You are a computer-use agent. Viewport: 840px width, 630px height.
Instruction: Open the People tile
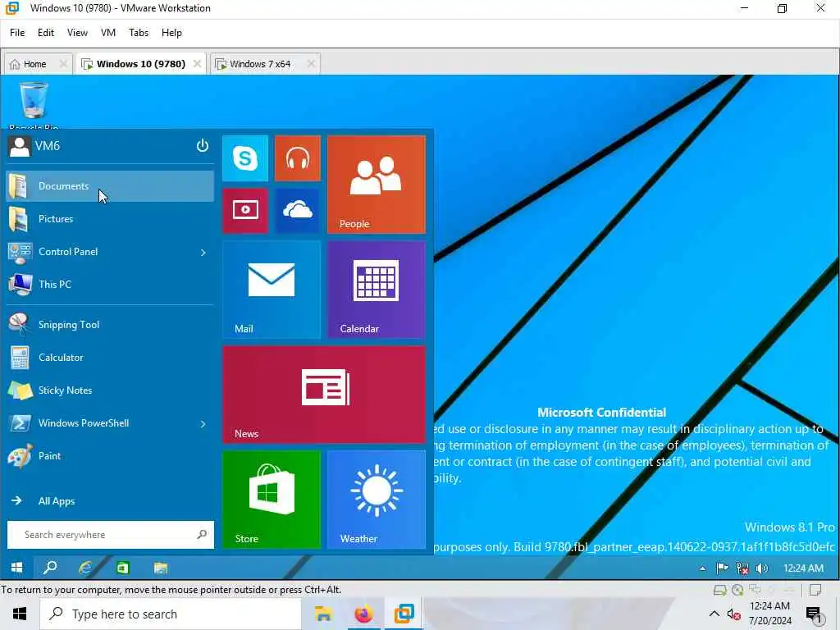[376, 185]
